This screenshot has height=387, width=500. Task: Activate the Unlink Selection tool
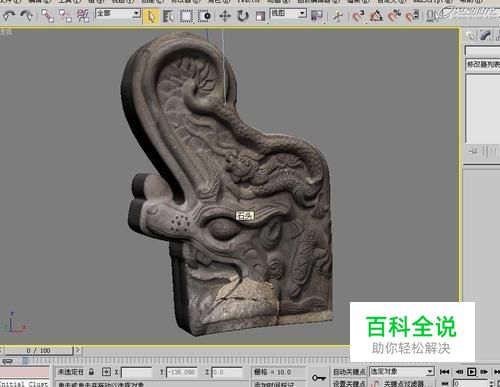[x=65, y=16]
